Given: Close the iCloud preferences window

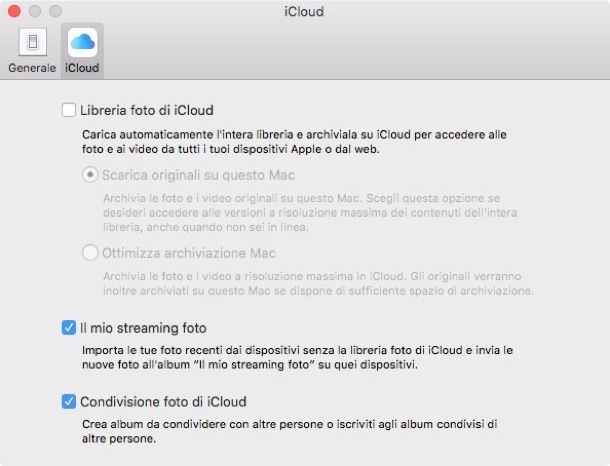Looking at the screenshot, I should [13, 12].
